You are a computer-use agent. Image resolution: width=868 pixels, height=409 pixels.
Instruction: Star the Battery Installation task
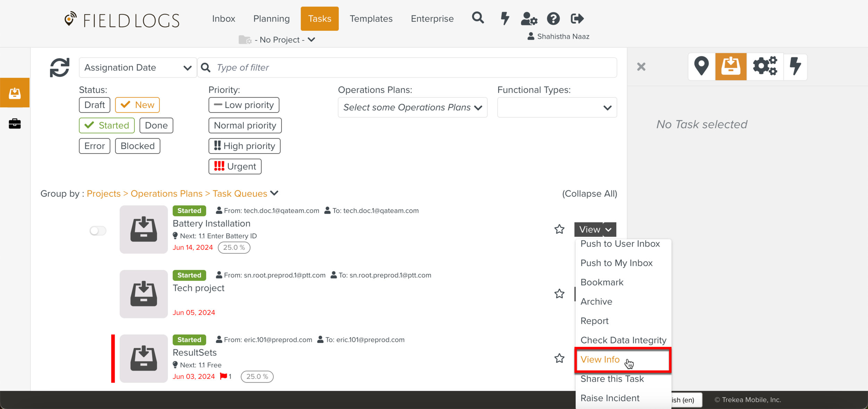point(559,229)
